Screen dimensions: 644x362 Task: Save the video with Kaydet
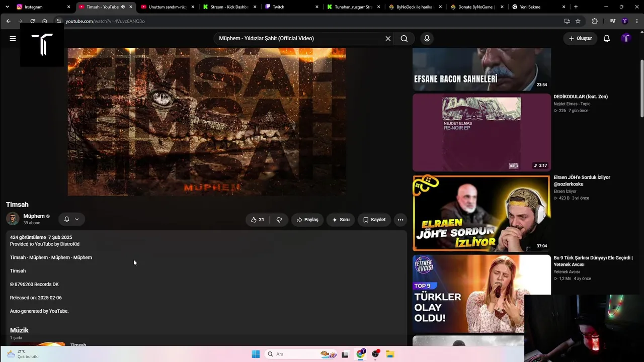374,220
